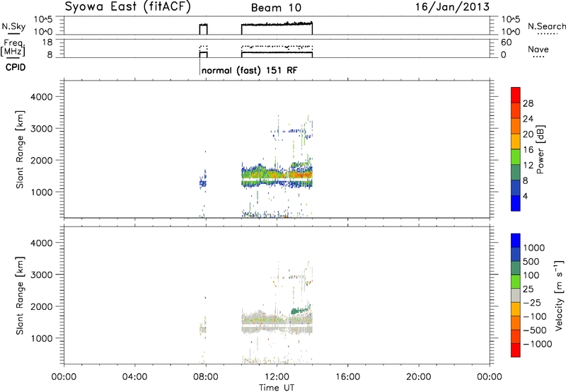
Task: Click the "16:00" time axis label
Action: coord(347,377)
